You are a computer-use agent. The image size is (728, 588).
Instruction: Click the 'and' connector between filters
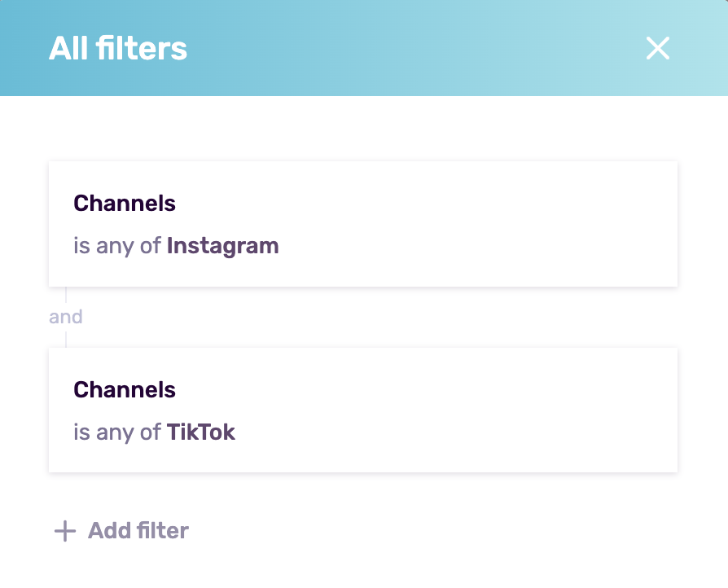66,317
